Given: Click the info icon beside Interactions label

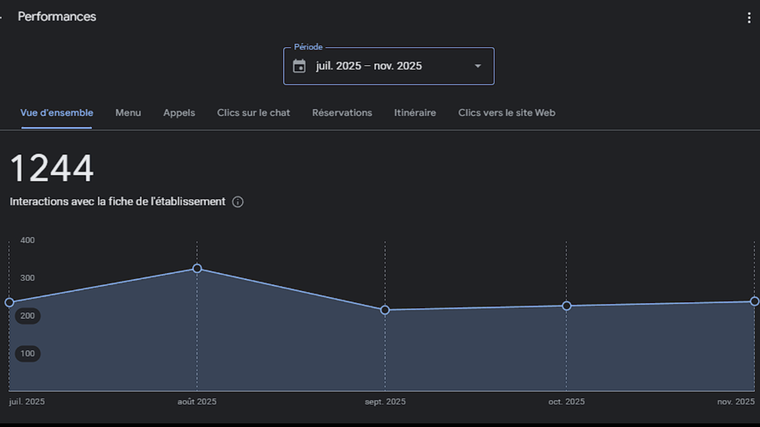Looking at the screenshot, I should (238, 202).
